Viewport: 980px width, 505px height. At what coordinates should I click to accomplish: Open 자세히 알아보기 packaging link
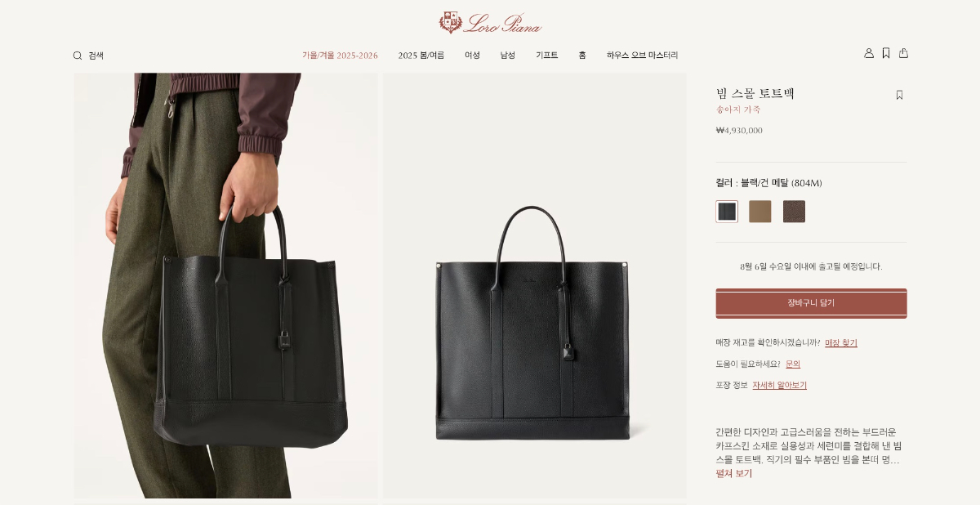[x=780, y=386]
